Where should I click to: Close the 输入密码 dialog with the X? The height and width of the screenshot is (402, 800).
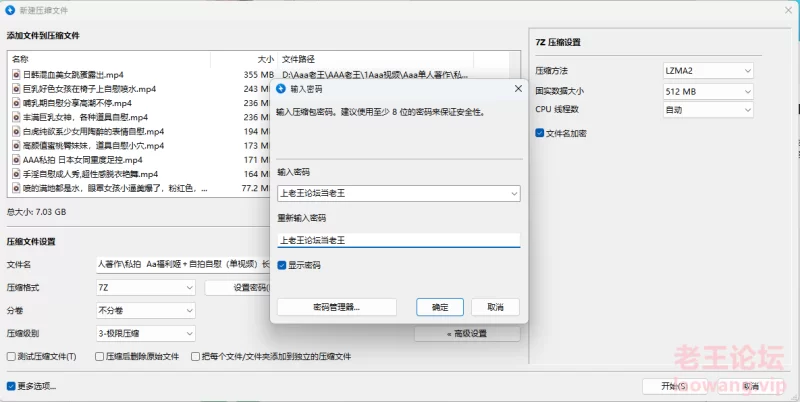tap(518, 89)
